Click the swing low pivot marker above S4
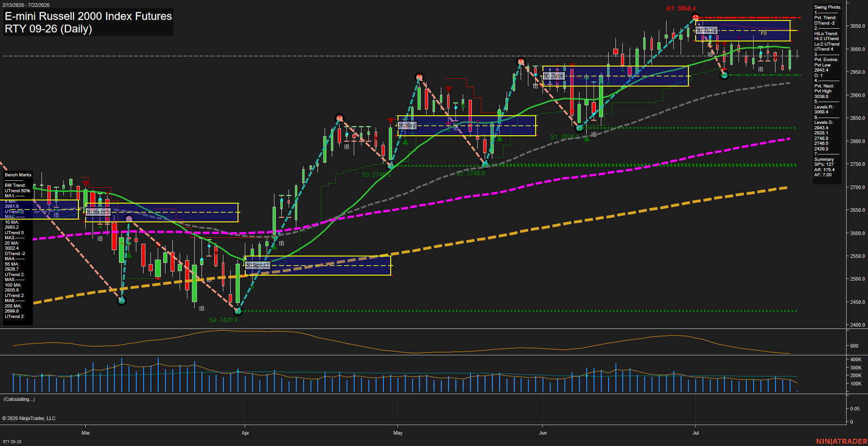Viewport: 868px width, 446px height. click(x=238, y=312)
